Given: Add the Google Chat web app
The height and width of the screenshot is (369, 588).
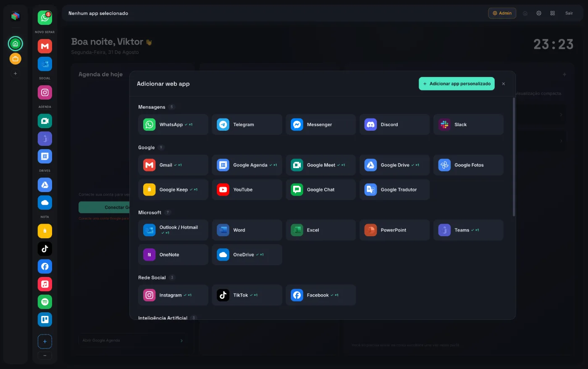Looking at the screenshot, I should click(x=321, y=190).
